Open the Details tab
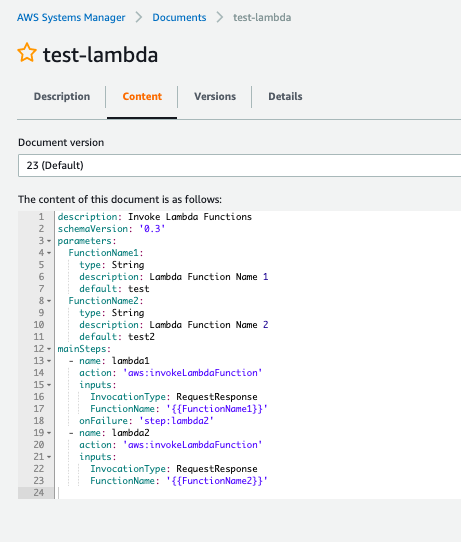 285,96
